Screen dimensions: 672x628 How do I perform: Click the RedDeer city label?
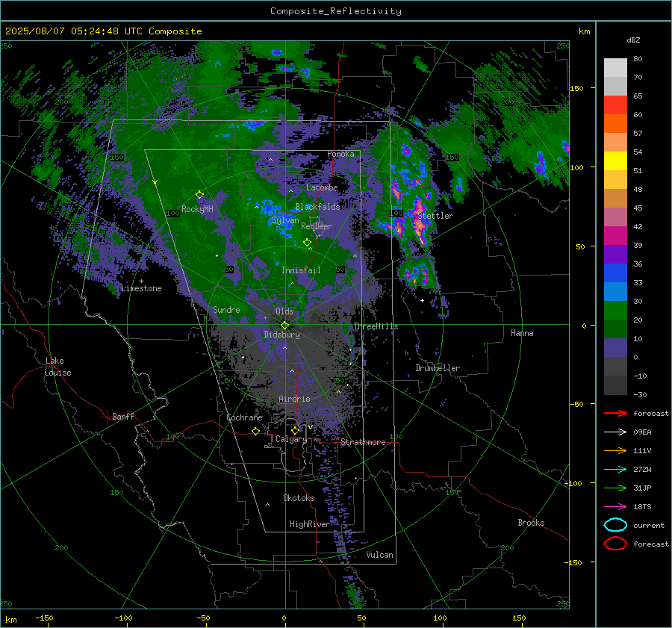point(317,226)
